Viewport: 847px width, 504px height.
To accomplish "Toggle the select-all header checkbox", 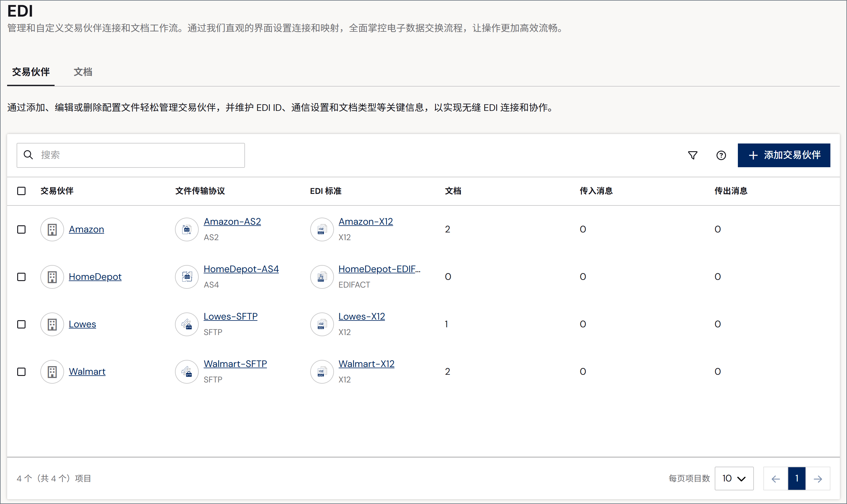I will tap(21, 191).
